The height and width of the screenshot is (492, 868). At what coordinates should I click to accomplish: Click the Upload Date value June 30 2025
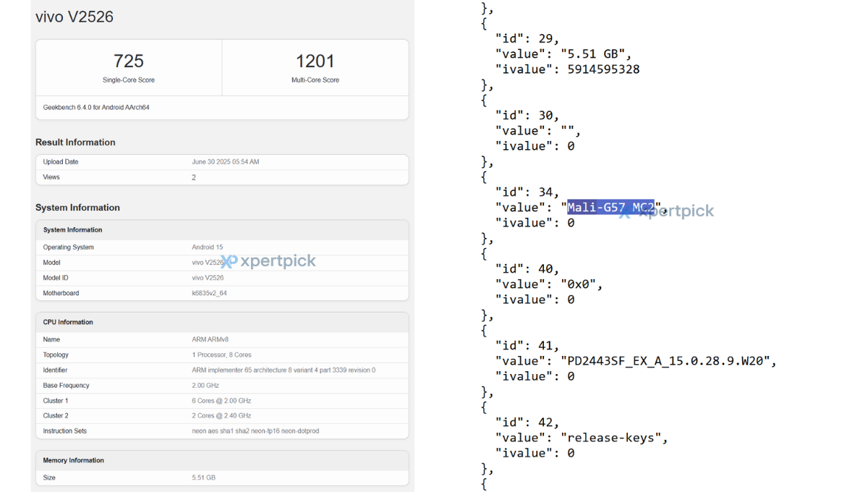[225, 162]
